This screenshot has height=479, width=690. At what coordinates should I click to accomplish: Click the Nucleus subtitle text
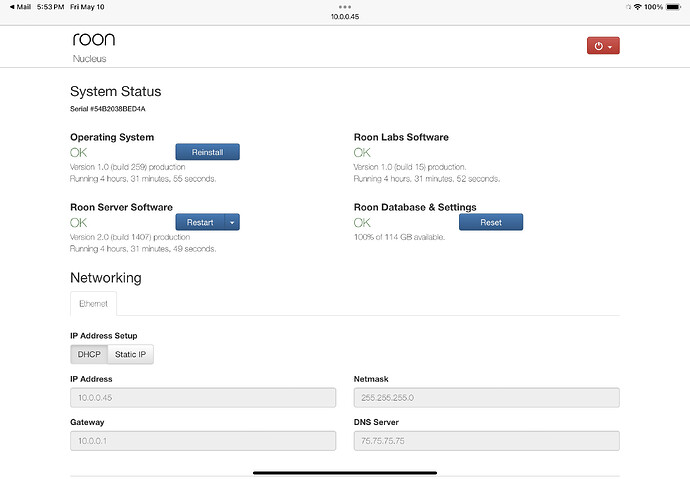point(89,59)
